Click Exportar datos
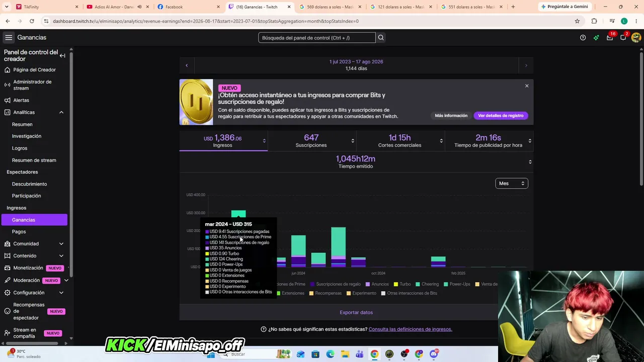The width and height of the screenshot is (644, 362). click(x=356, y=312)
